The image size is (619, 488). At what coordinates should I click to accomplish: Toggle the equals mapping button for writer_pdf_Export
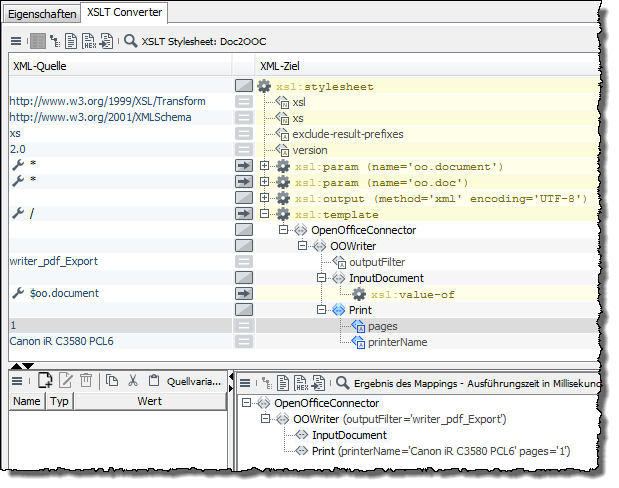coord(243,262)
